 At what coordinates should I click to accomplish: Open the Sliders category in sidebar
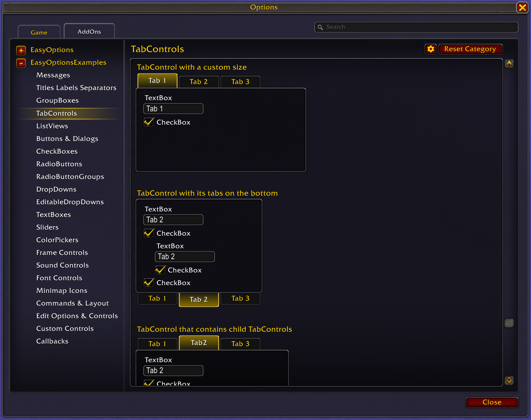[x=48, y=227]
